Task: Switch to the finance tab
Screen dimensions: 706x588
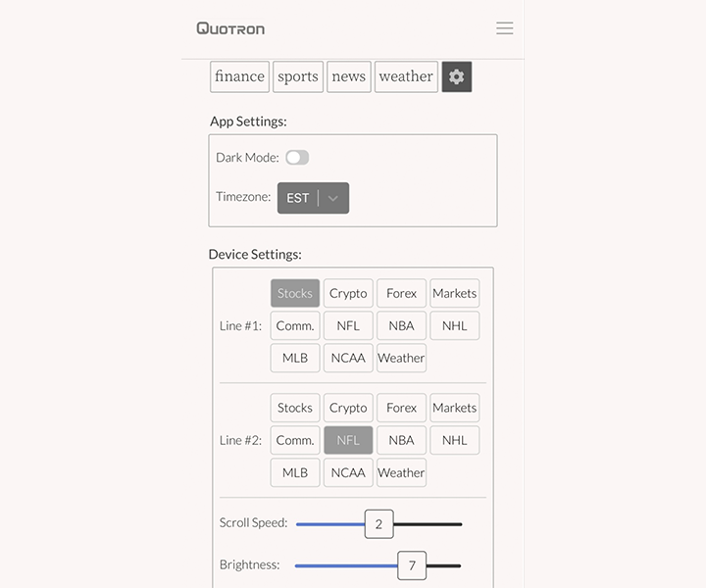Action: (x=239, y=76)
